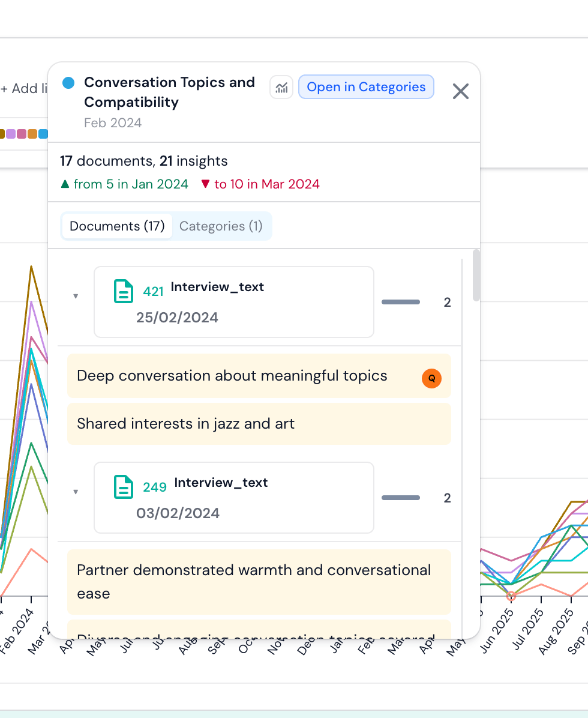Select insight 'Shared interests in jazz and art'

tap(259, 424)
